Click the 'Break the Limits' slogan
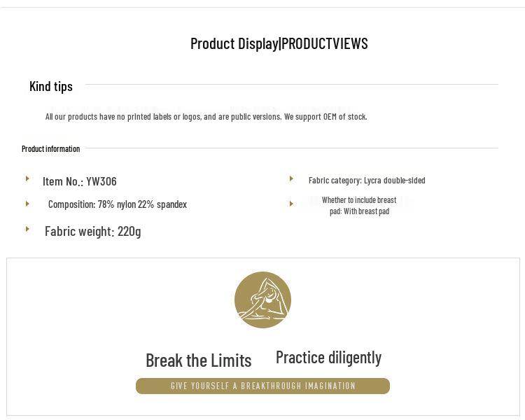Image resolution: width=525 pixels, height=420 pixels. (198, 360)
